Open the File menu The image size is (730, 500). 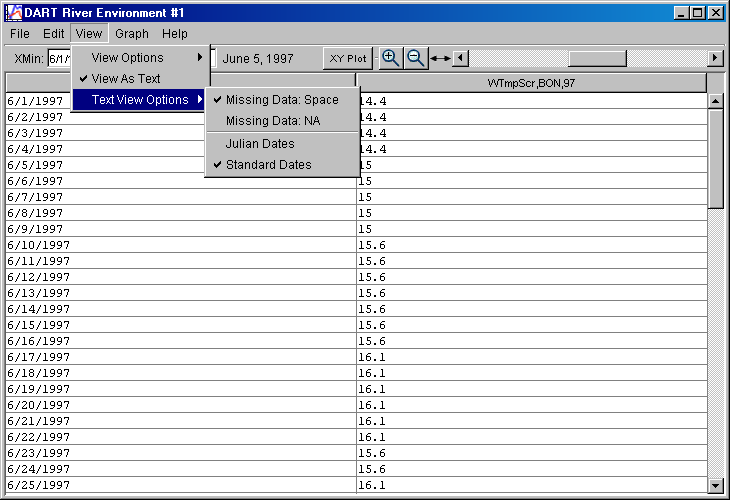click(x=20, y=34)
